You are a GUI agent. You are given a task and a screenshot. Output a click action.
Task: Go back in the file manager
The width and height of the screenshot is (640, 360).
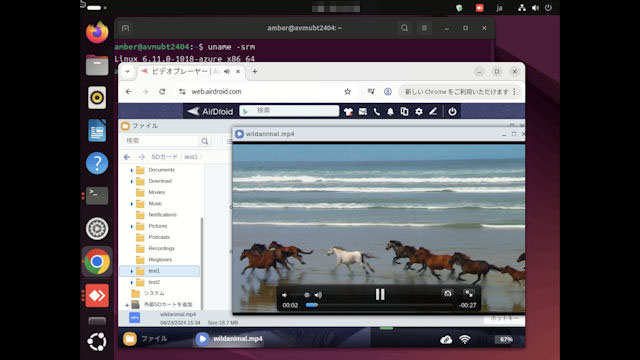127,157
